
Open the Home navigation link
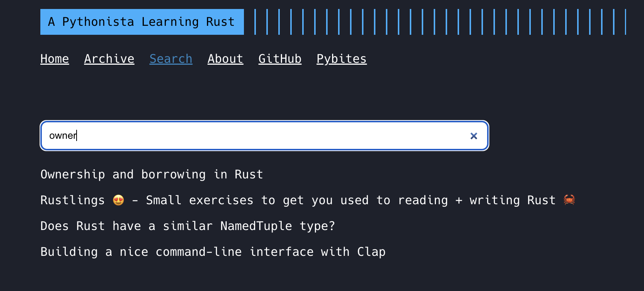click(x=55, y=59)
